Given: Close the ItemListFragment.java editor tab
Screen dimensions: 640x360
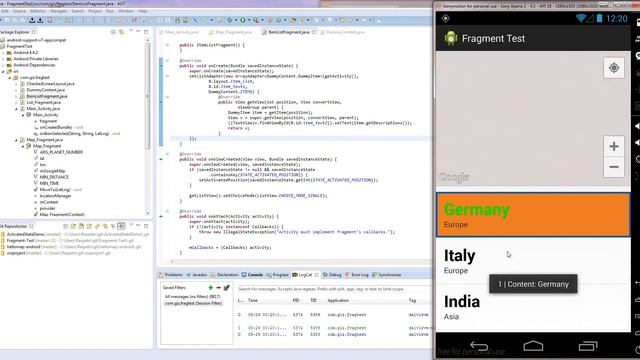Looking at the screenshot, I should click(x=314, y=32).
